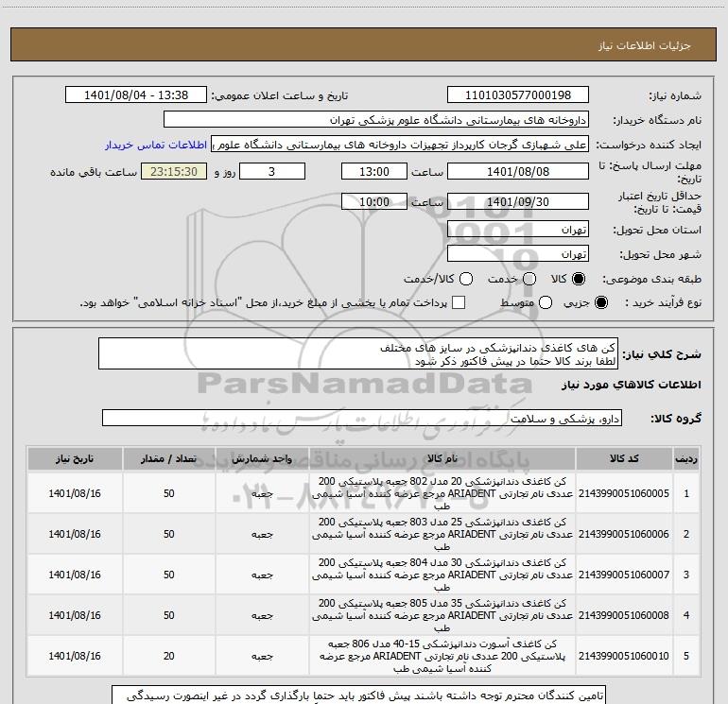Click the item name with مدل 804
Viewport: 728px width, 704px height.
coord(442,575)
